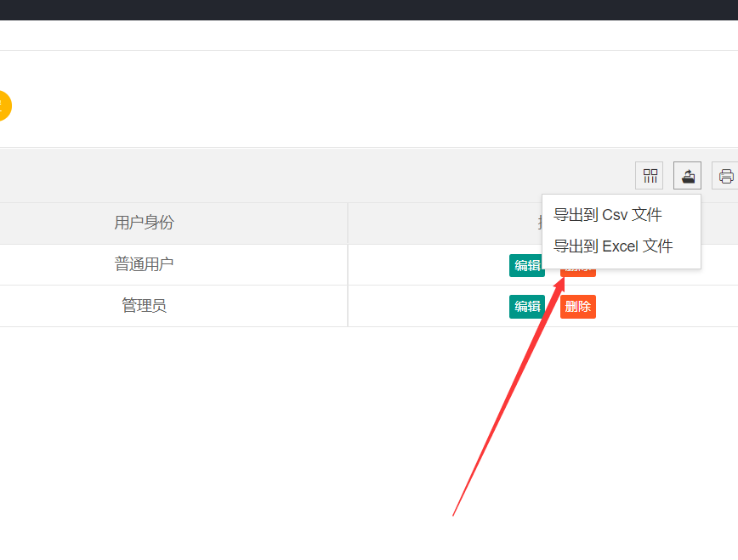Select the 管理员 cell
The width and height of the screenshot is (738, 560).
[x=144, y=305]
